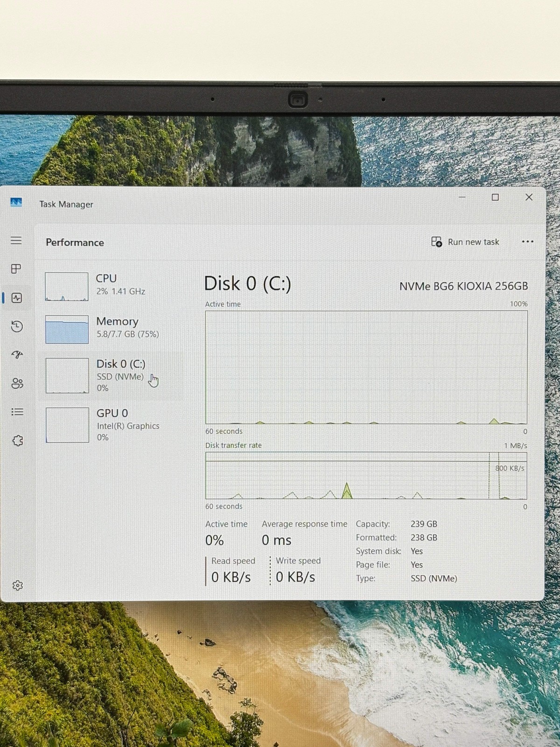Click the Disk transfer rate graph
Screen dimensions: 560x747
[366, 476]
